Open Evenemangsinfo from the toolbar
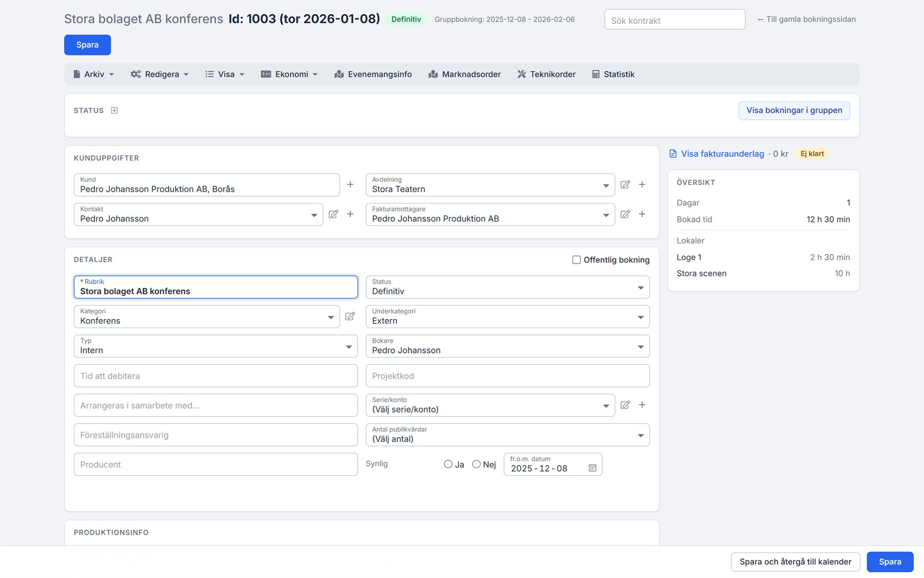 click(373, 74)
